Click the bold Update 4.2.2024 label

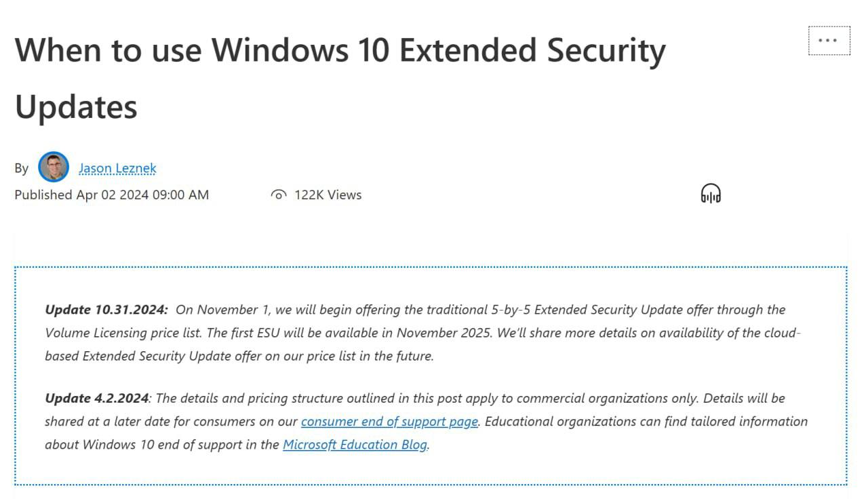(96, 398)
